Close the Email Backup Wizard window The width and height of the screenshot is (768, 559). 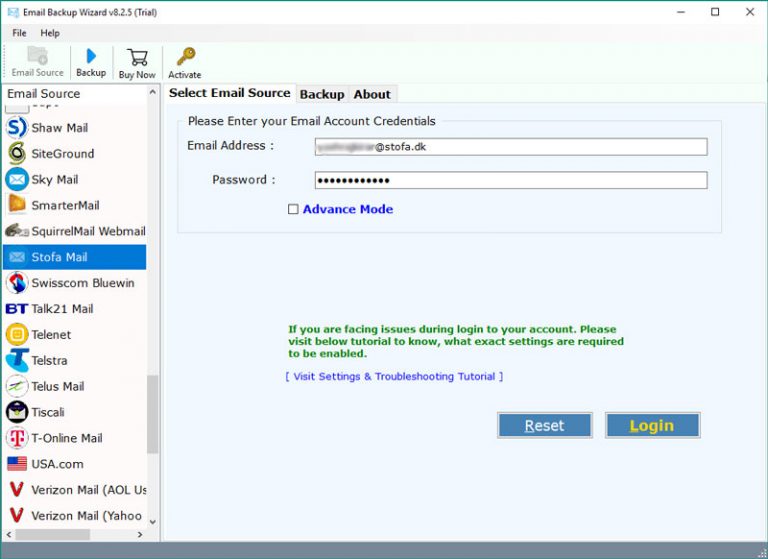750,12
